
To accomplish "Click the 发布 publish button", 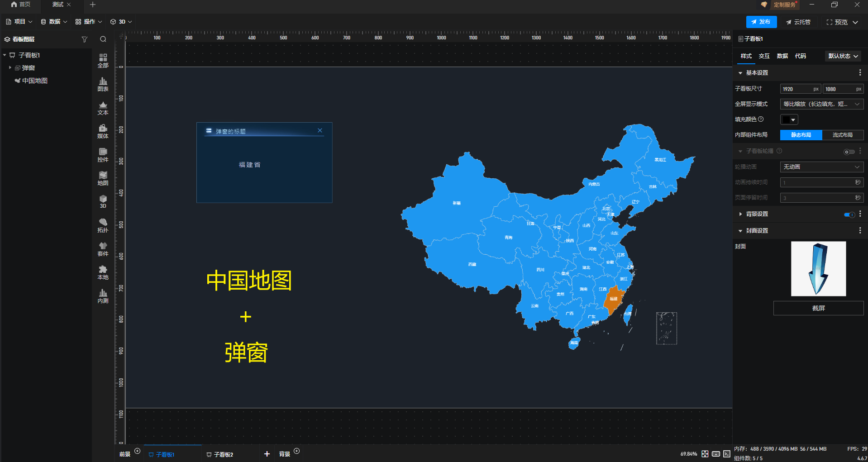I will 761,22.
